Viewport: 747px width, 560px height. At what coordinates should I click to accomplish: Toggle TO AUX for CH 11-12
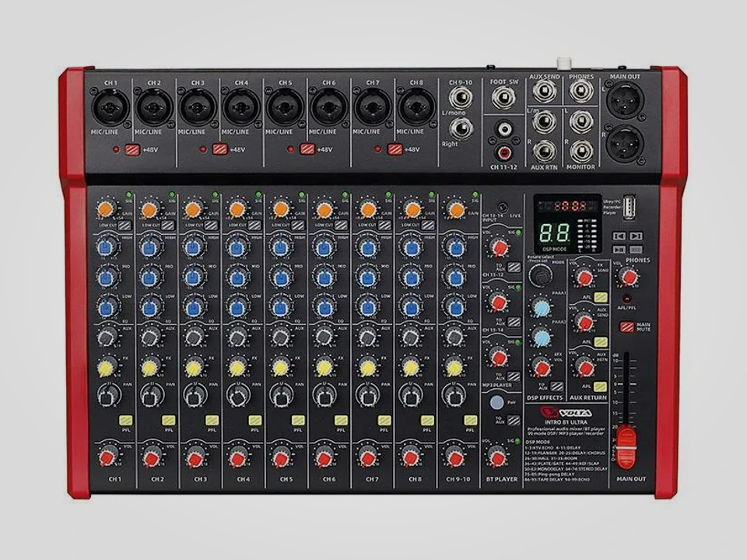point(514,267)
